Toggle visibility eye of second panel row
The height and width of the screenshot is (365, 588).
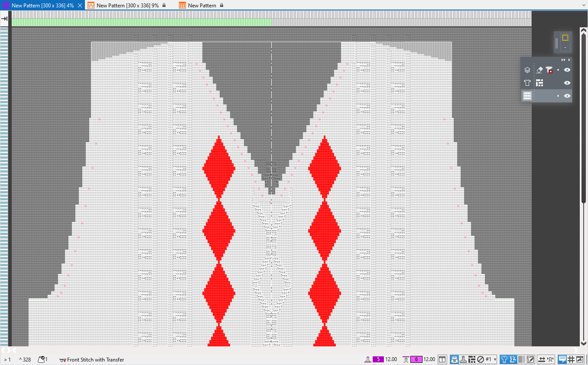(x=567, y=83)
